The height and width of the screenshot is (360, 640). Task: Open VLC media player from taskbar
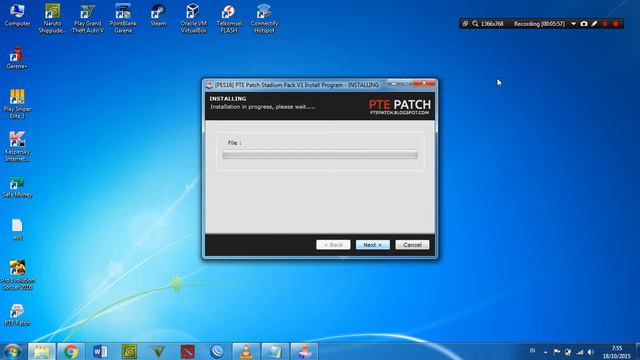tap(246, 351)
